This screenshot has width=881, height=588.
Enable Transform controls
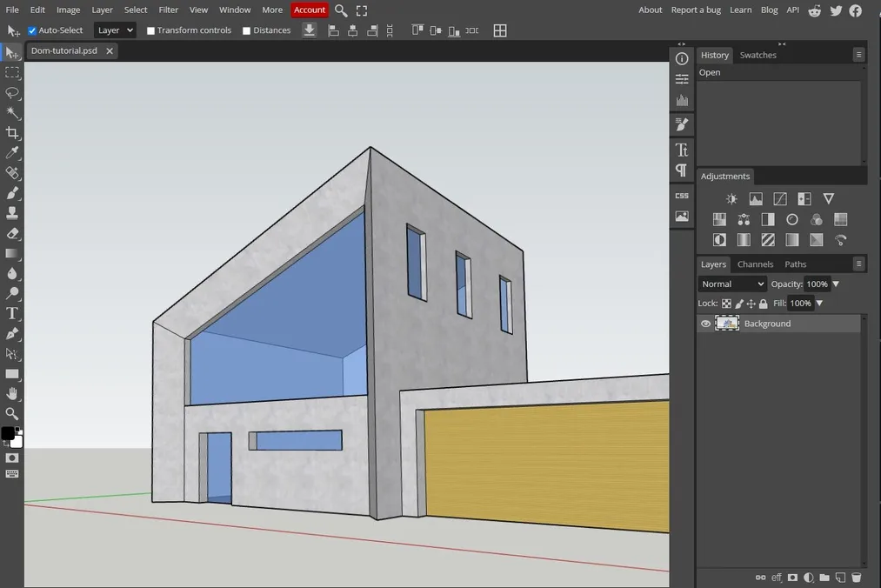coord(151,30)
